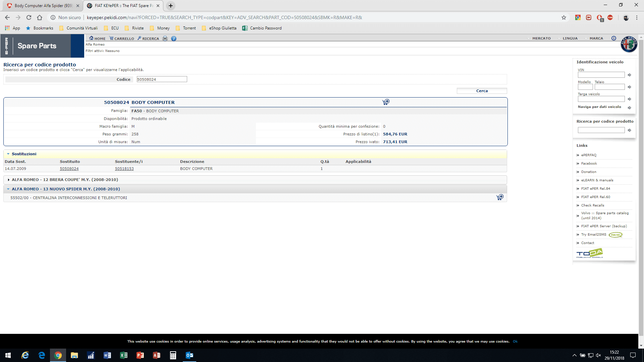The width and height of the screenshot is (644, 362).
Task: Open the help question mark icon
Action: pyautogui.click(x=174, y=39)
